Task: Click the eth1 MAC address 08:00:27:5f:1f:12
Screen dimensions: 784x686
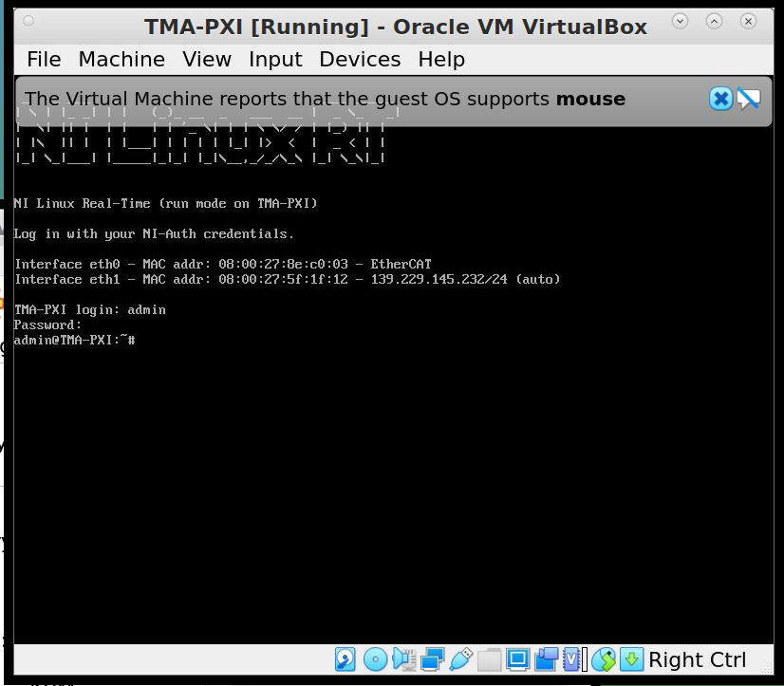Action: click(283, 279)
